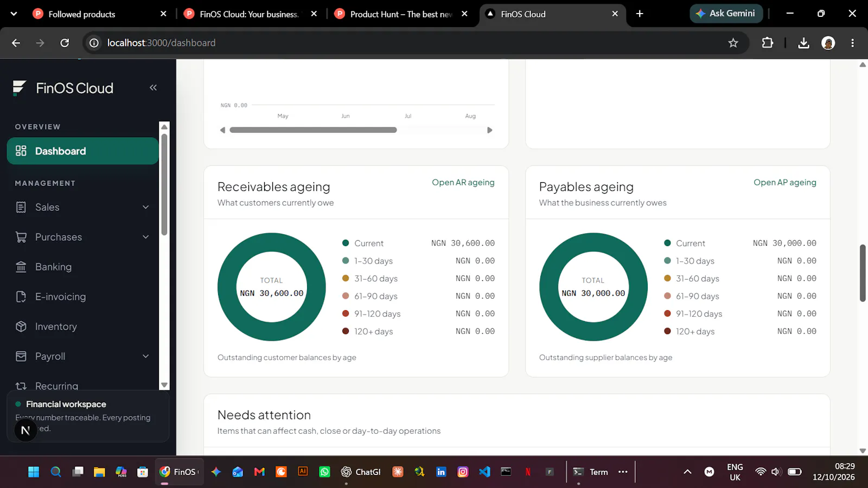Click the Purchases cart icon
868x488 pixels.
pyautogui.click(x=21, y=237)
